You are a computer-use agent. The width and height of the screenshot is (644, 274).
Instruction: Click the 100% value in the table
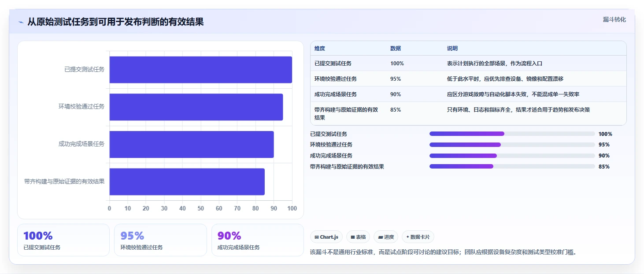pos(397,64)
